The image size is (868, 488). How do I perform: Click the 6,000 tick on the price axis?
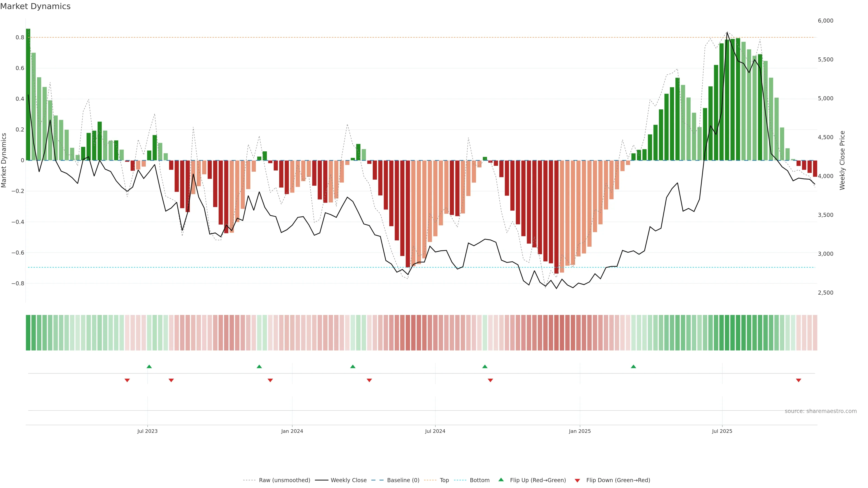click(825, 21)
